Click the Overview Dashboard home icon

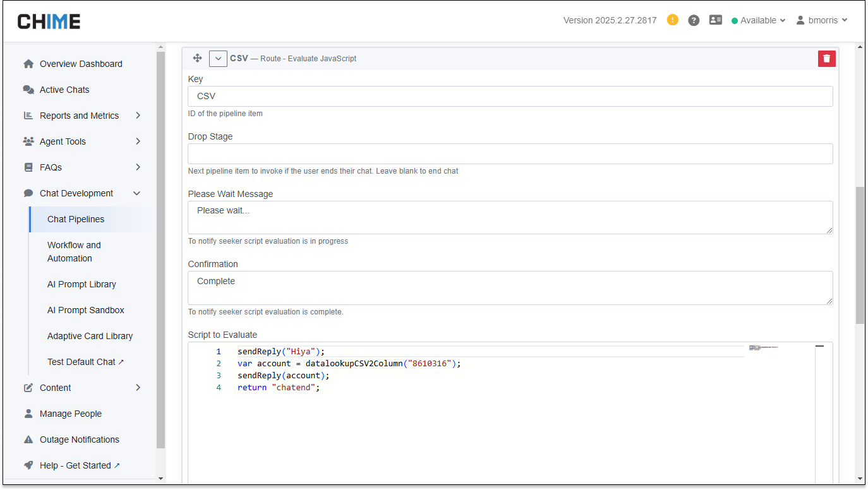pyautogui.click(x=28, y=64)
